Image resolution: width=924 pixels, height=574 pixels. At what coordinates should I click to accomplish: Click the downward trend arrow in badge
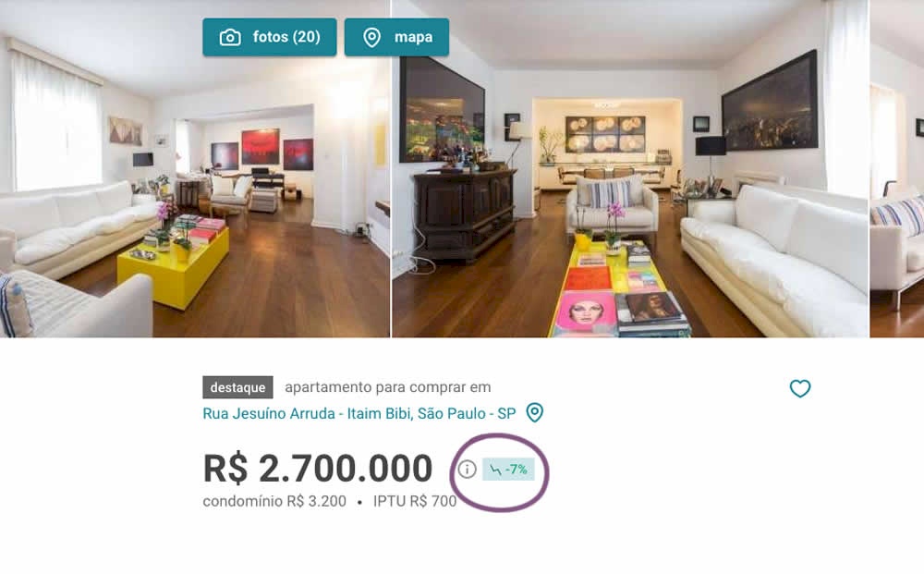click(x=495, y=470)
